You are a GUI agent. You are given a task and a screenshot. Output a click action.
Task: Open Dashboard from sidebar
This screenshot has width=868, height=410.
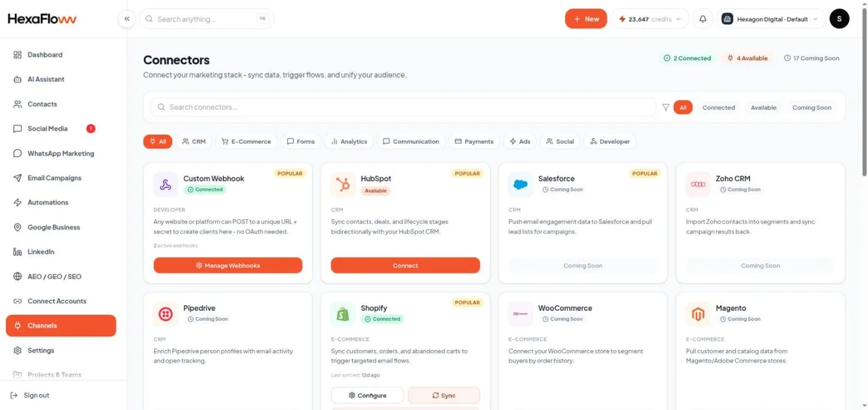pyautogui.click(x=61, y=55)
